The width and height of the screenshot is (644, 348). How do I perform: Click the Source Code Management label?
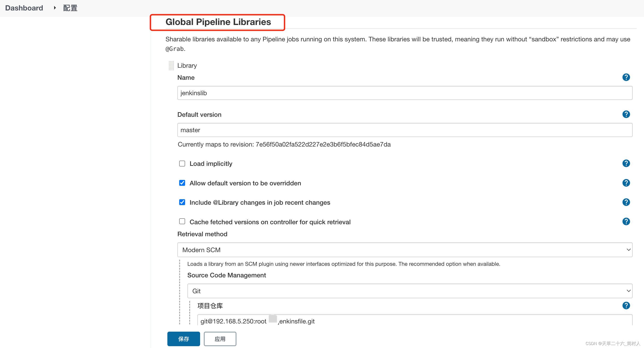(226, 275)
